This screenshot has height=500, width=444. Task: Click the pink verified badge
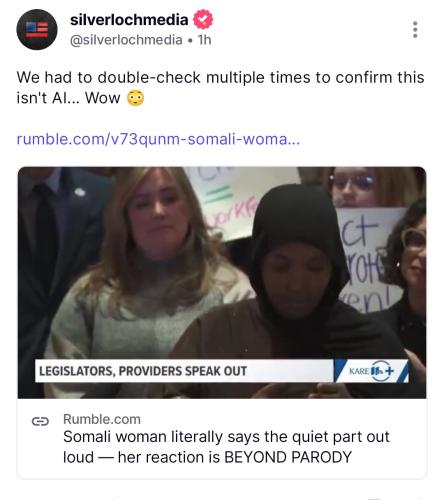pos(203,19)
